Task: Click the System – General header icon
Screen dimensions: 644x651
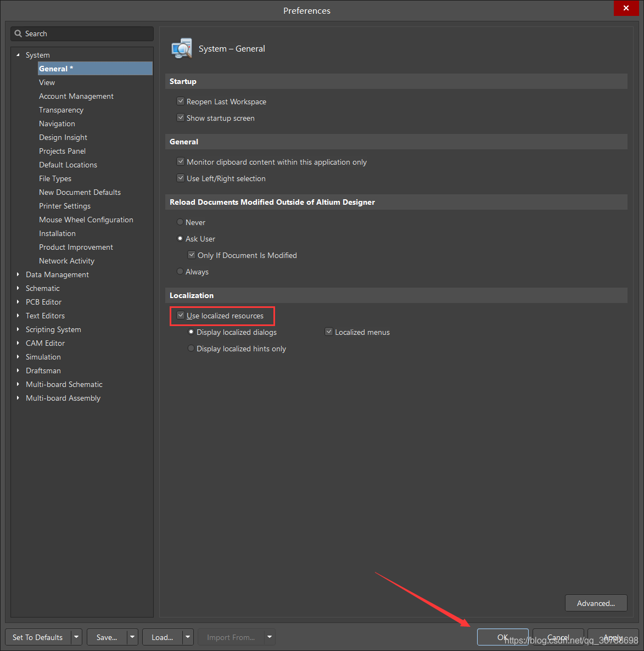Action: (x=182, y=49)
